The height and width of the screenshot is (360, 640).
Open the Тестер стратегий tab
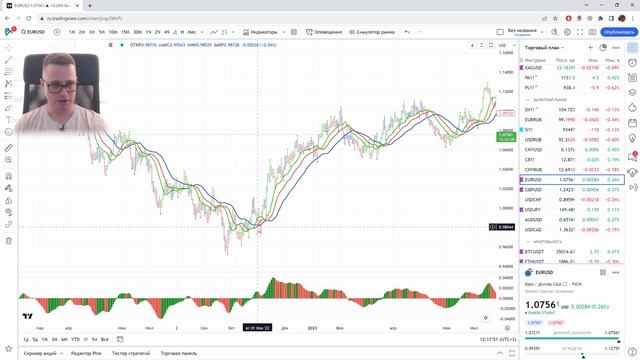(131, 353)
